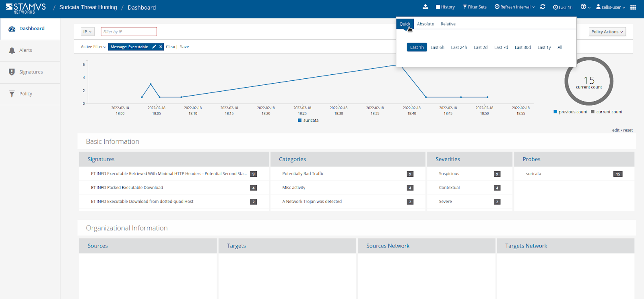Select the All time range
This screenshot has height=299, width=644.
(560, 47)
